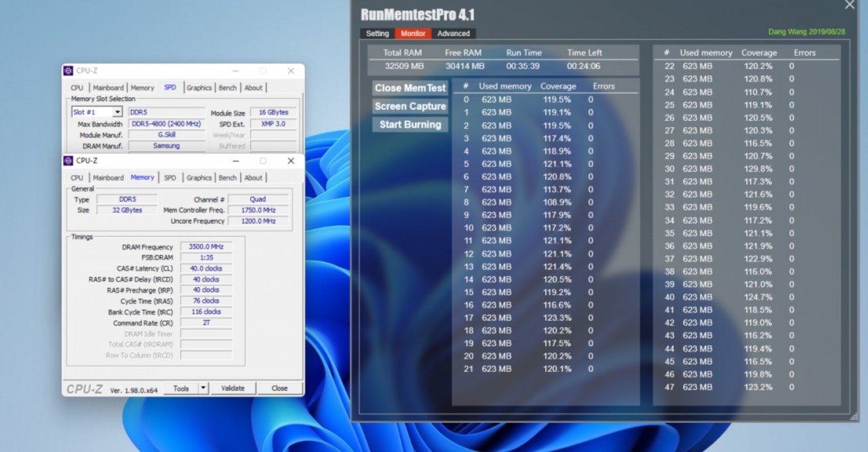Switch to the Bench tab in the Timings CPU-Z window
Image resolution: width=868 pixels, height=452 pixels.
(228, 178)
